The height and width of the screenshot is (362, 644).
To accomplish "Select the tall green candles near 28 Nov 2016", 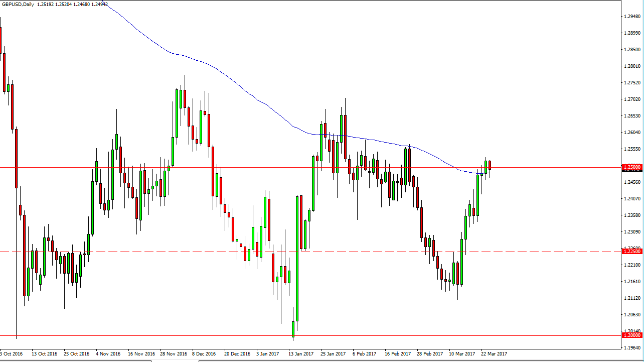I will (178, 110).
